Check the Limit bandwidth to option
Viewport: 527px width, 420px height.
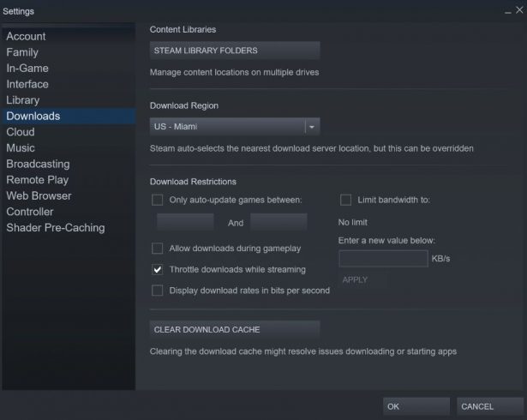coord(345,200)
